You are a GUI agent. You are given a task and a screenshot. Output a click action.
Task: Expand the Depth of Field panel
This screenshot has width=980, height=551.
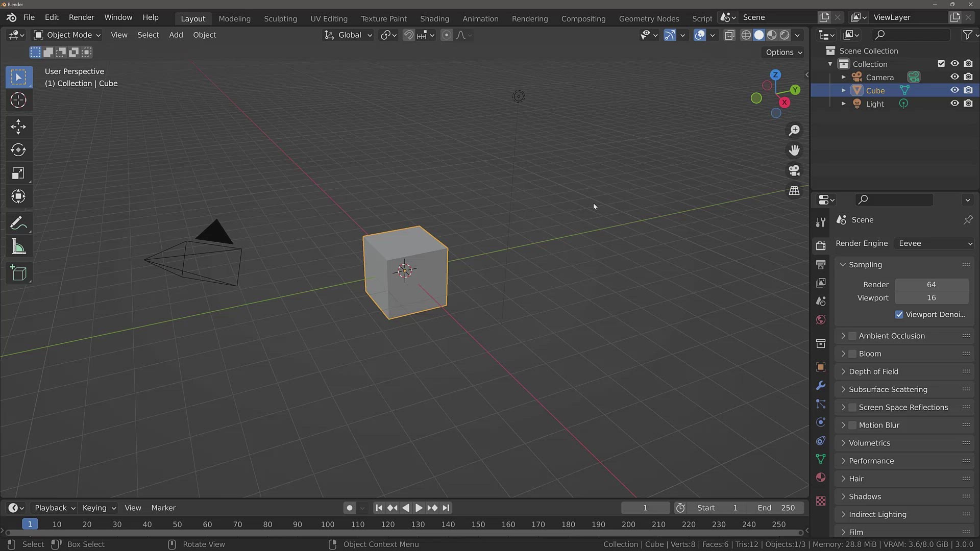tap(873, 371)
